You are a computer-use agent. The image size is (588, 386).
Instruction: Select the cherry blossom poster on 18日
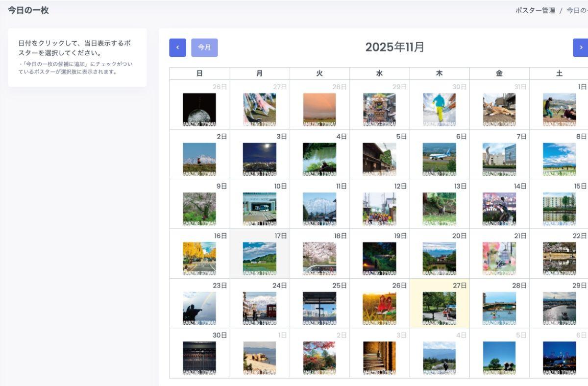pos(319,259)
